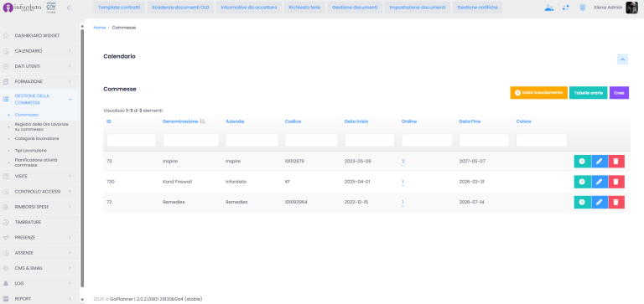644x304 pixels.
Task: Sort by Denominazione sort icon
Action: click(x=202, y=121)
